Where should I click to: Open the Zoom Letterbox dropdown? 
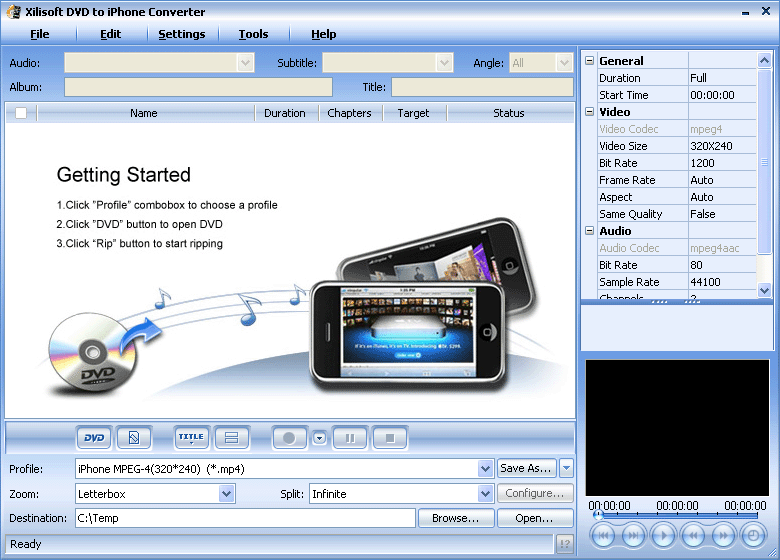tap(226, 494)
